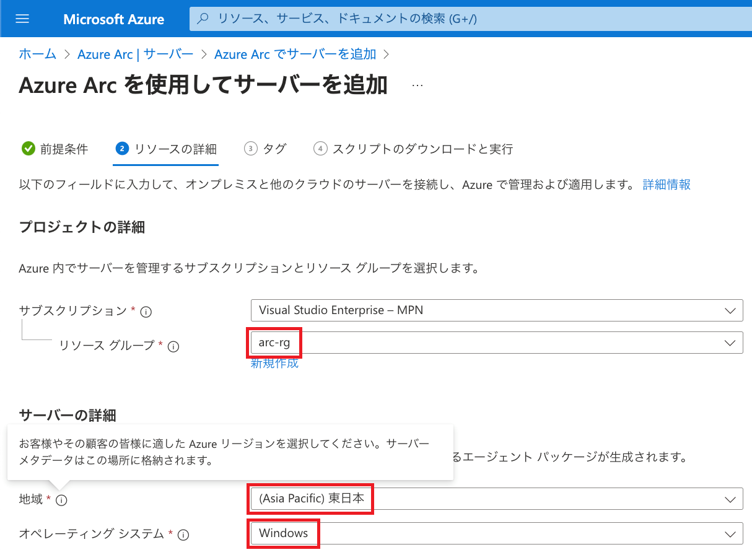Switch to the 前提条件 step tab

[x=55, y=149]
